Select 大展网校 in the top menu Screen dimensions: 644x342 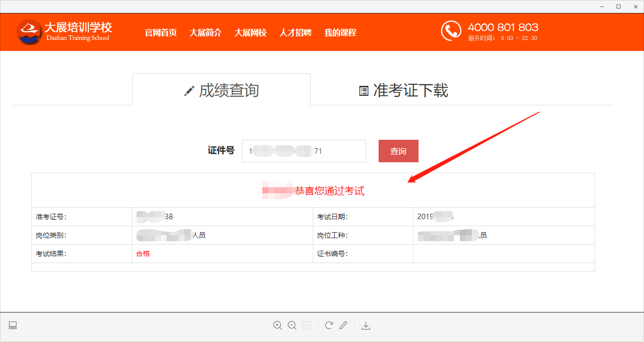[250, 33]
